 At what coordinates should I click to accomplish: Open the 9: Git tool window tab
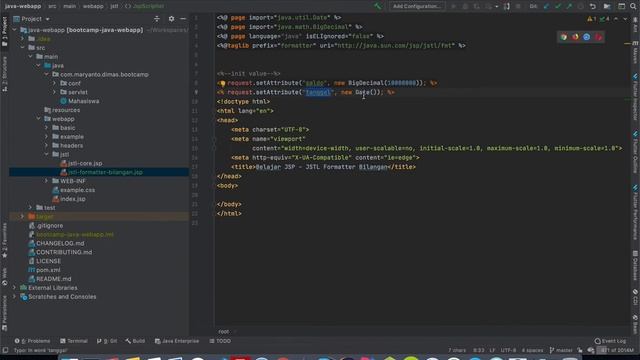[107, 341]
